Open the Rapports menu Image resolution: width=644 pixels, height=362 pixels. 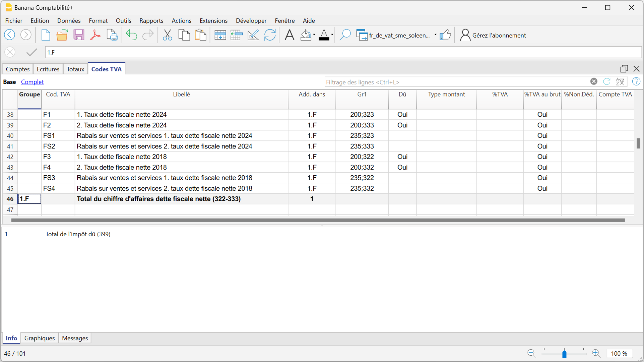point(151,21)
